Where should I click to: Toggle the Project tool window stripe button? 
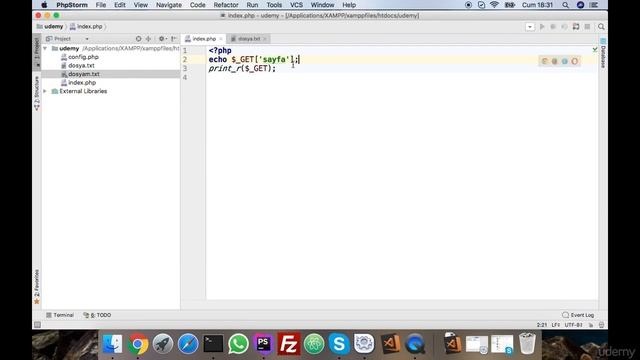[37, 51]
